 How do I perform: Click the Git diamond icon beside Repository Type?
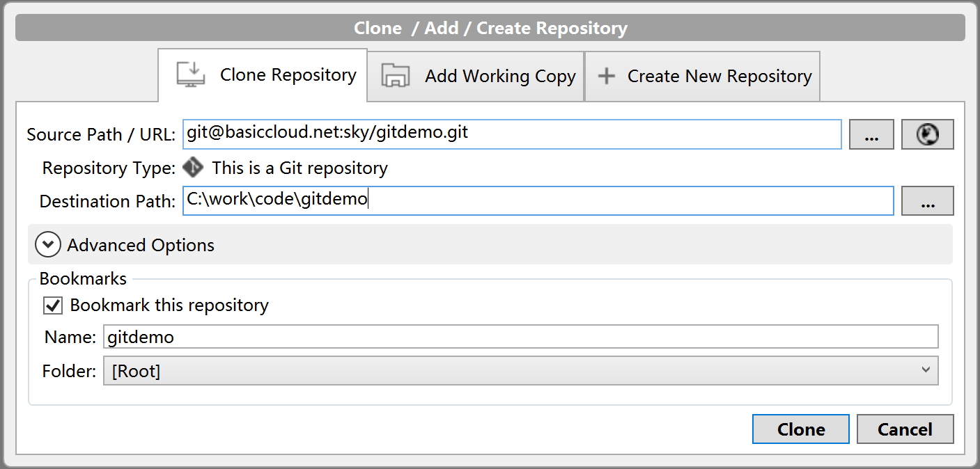click(x=193, y=168)
